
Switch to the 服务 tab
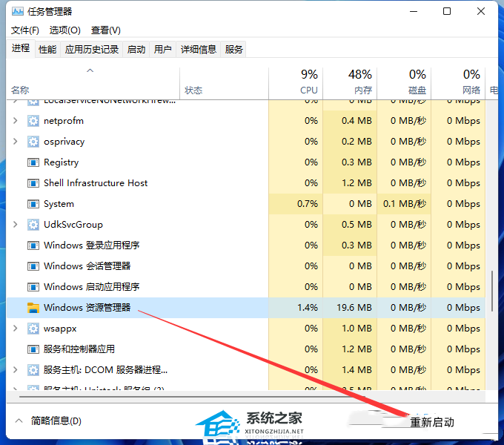pos(233,50)
